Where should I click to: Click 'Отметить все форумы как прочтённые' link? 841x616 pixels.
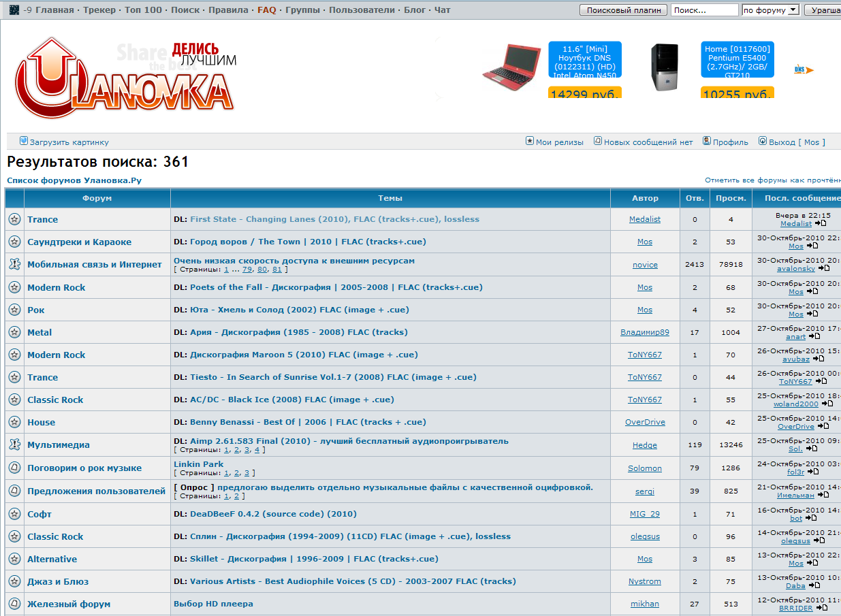click(x=772, y=180)
